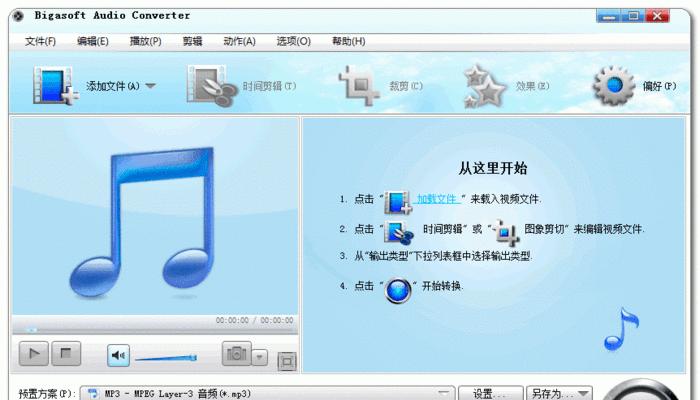
Task: Click the 加载文件 link in getting started
Action: (x=437, y=199)
